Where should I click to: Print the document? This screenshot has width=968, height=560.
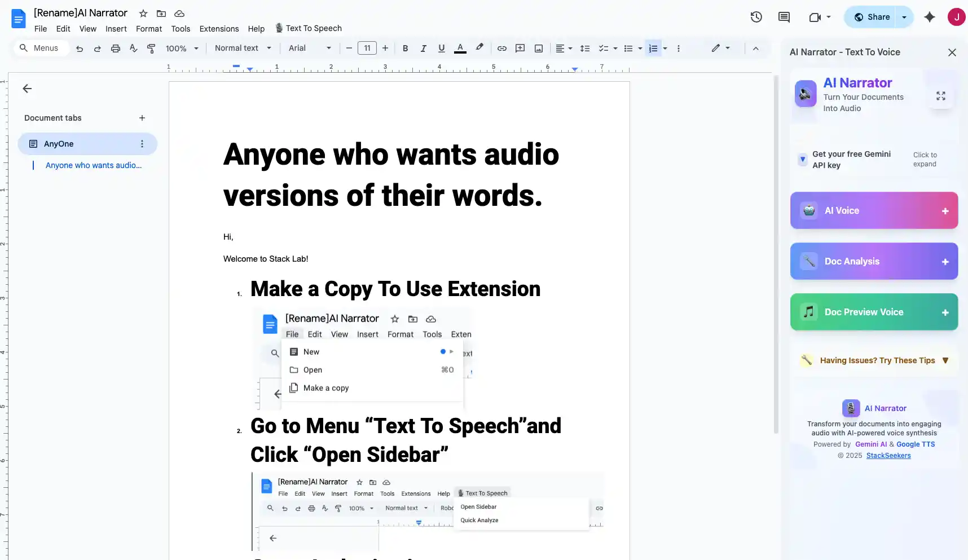(x=115, y=48)
